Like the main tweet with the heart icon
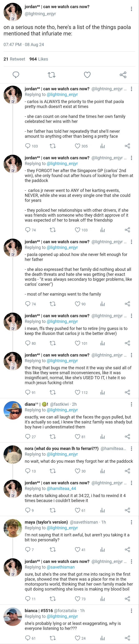Viewport: 139px width, 644px height. click(87, 75)
